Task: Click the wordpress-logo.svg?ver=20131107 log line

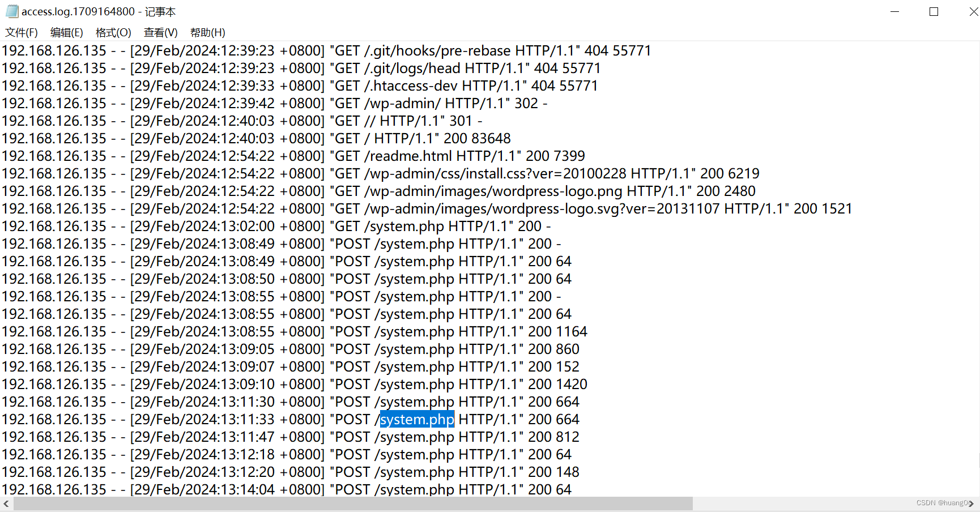Action: click(x=427, y=209)
